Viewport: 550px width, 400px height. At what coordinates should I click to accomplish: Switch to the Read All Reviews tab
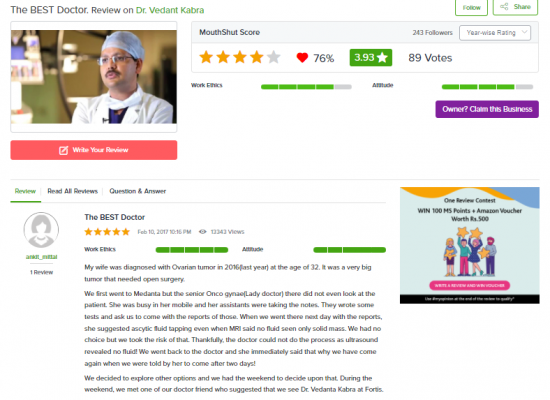pyautogui.click(x=73, y=191)
